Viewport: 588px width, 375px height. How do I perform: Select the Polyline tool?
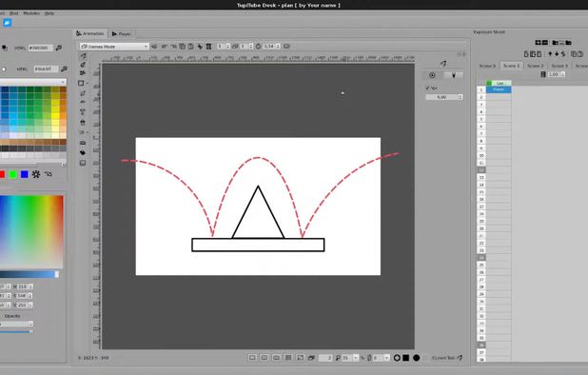[x=83, y=72]
